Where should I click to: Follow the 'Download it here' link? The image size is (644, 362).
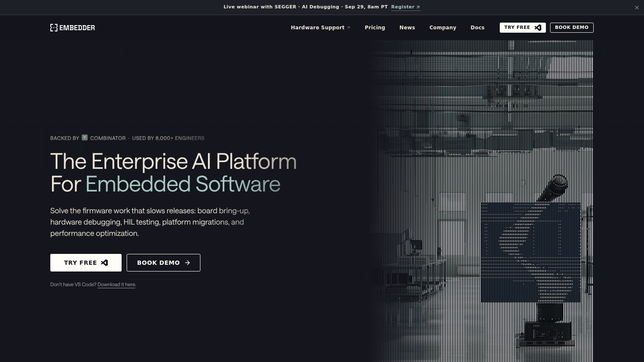(x=117, y=284)
